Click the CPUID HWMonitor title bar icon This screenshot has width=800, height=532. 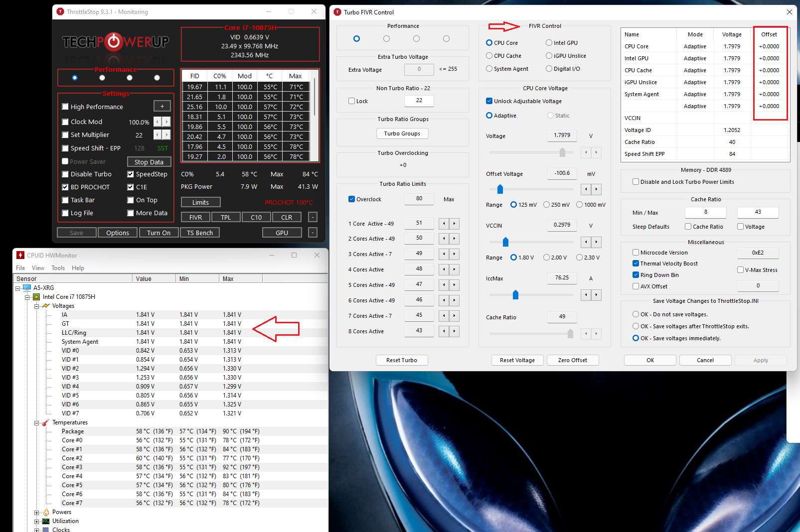tap(20, 255)
